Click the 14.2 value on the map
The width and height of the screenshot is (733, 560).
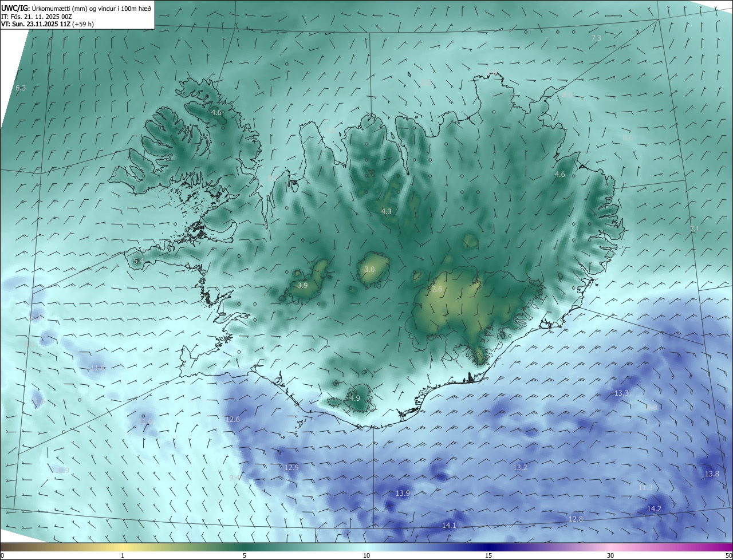[x=654, y=509]
